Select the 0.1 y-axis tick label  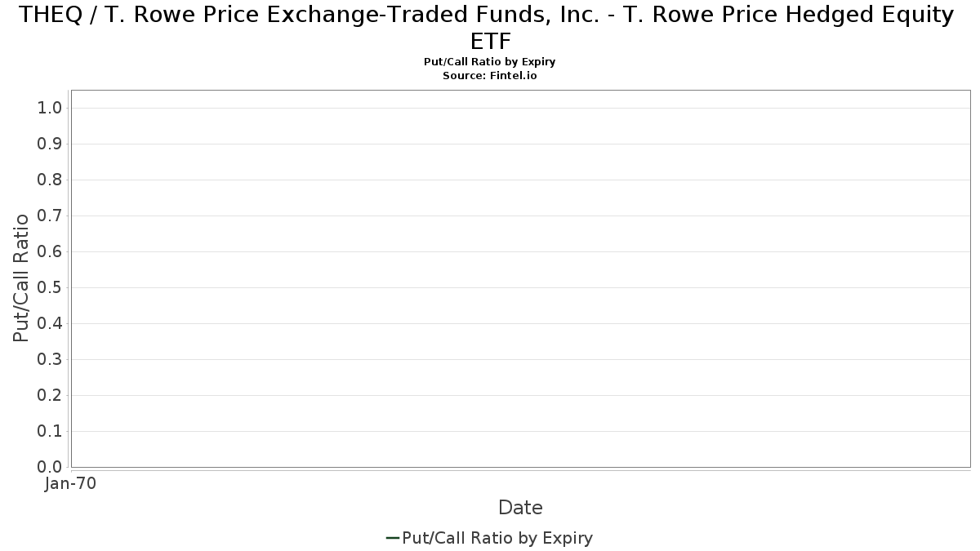point(51,432)
